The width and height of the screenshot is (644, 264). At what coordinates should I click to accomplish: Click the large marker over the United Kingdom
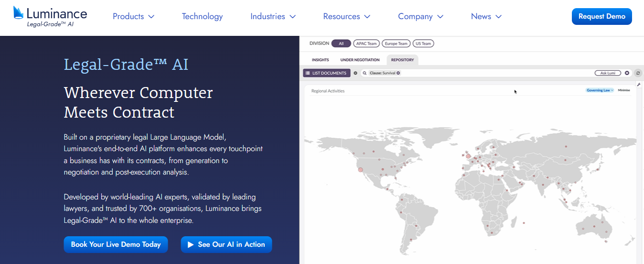(x=468, y=156)
